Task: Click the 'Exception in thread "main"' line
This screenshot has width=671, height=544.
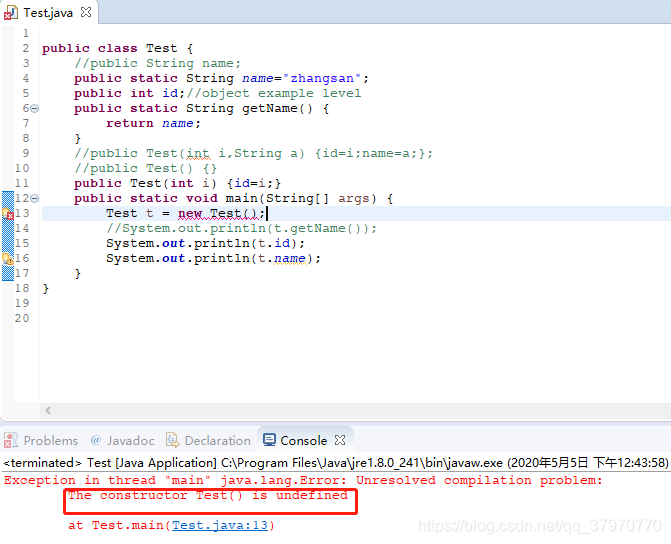Action: point(303,480)
